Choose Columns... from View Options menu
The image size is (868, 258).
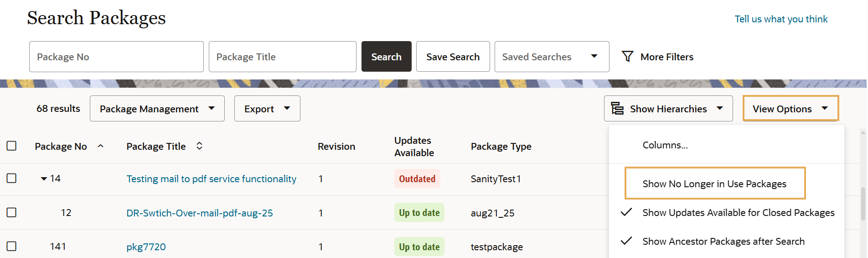pyautogui.click(x=665, y=145)
